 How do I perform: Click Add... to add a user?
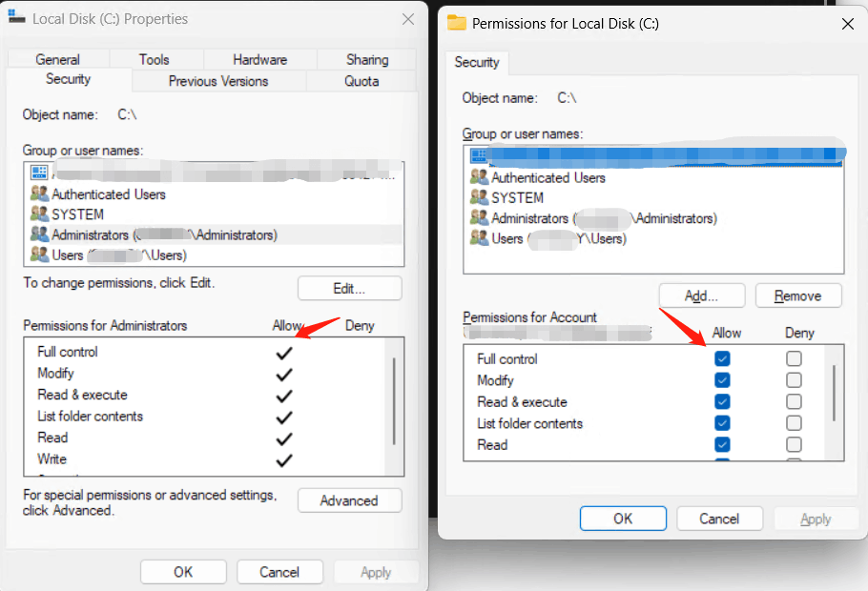[701, 295]
